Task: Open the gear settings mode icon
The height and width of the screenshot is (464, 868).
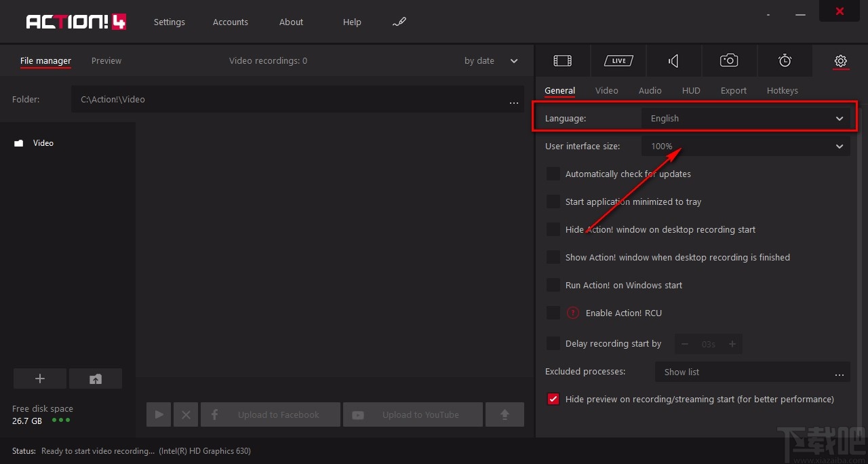Action: (x=840, y=61)
